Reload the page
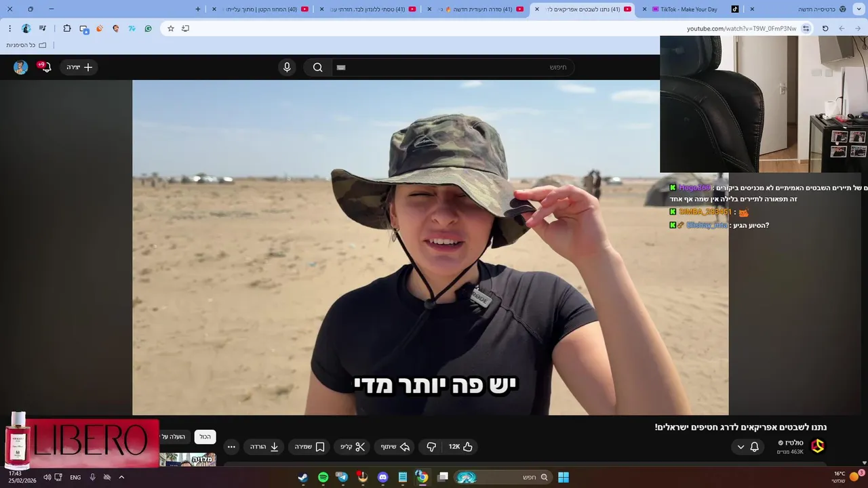 825,28
